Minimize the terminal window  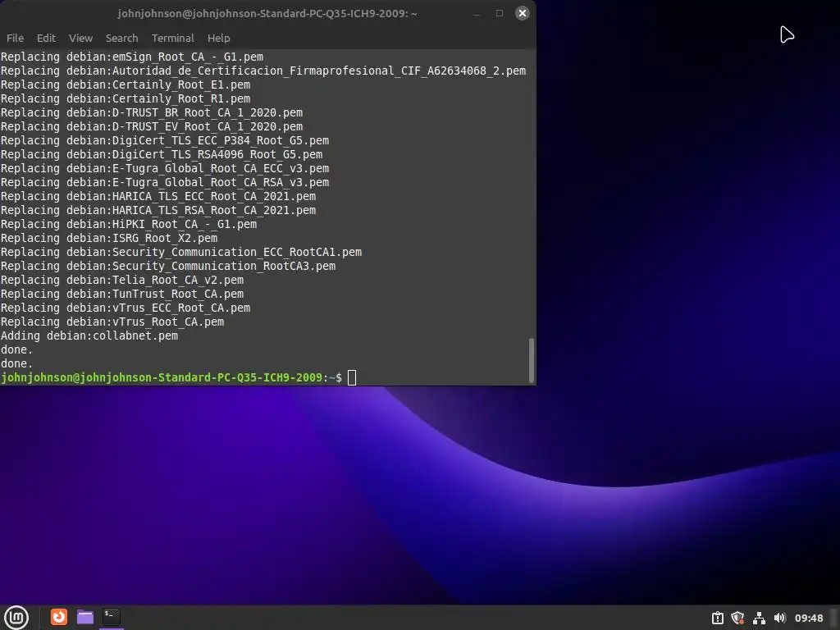[476, 13]
